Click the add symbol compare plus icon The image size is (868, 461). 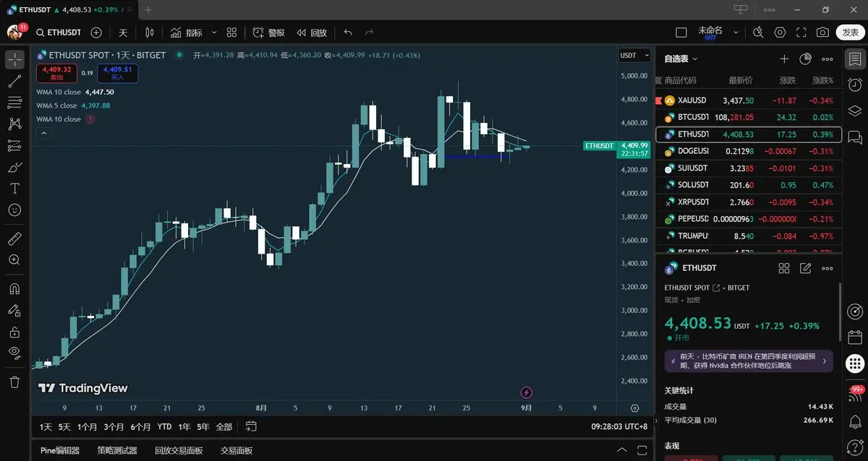(x=96, y=33)
